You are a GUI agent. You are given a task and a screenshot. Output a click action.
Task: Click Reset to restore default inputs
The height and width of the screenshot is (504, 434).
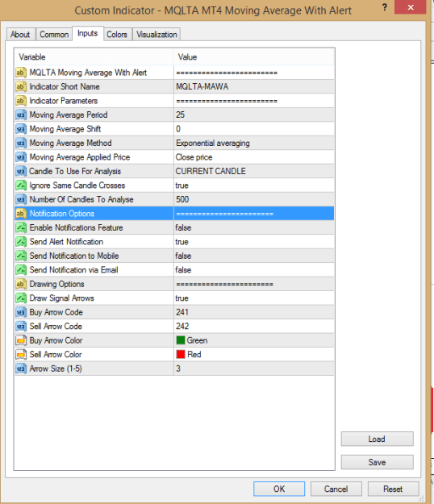tap(393, 489)
